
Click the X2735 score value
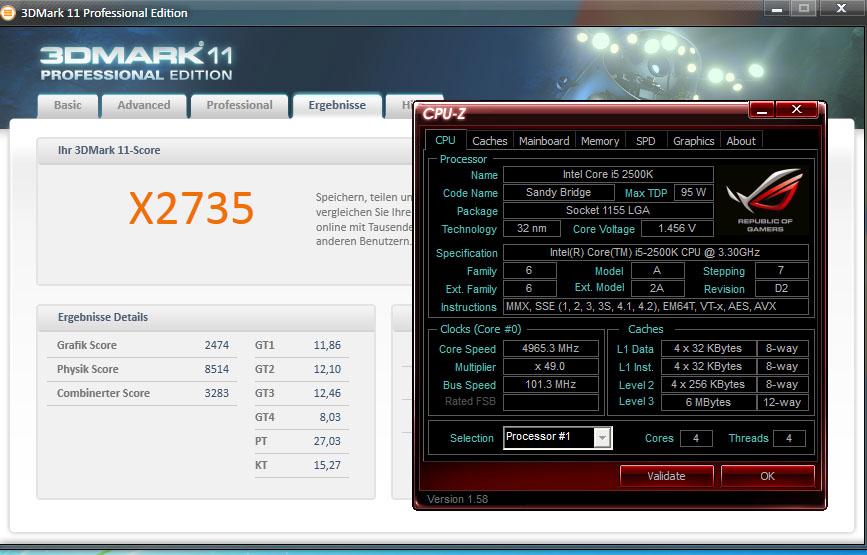tap(191, 208)
